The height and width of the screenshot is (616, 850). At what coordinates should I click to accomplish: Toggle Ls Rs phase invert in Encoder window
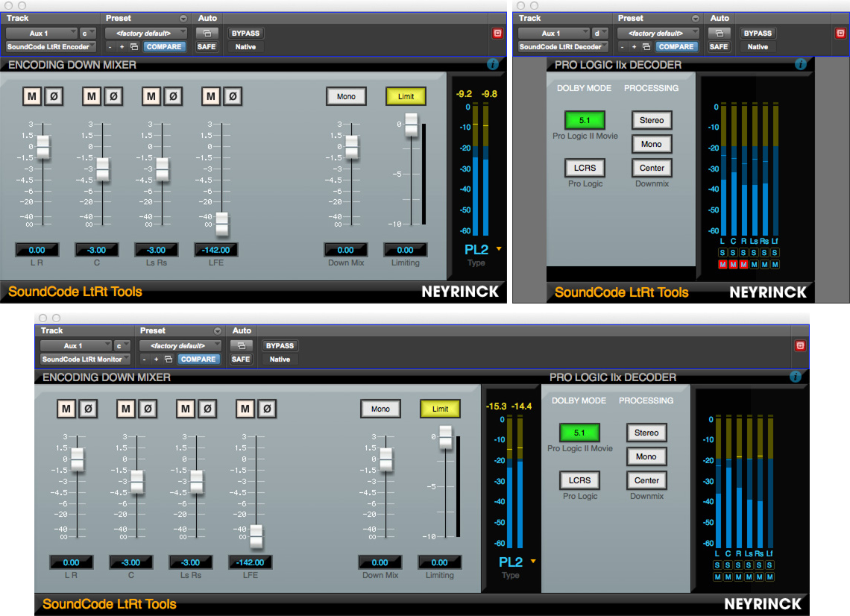tap(173, 96)
